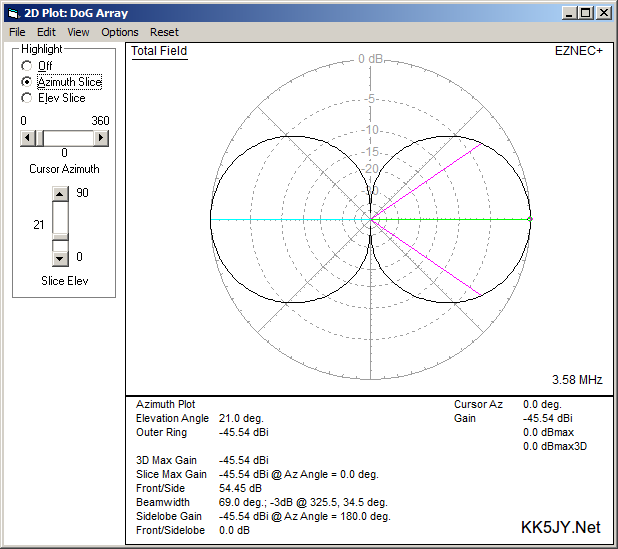Select the Off highlight radio button

27,65
